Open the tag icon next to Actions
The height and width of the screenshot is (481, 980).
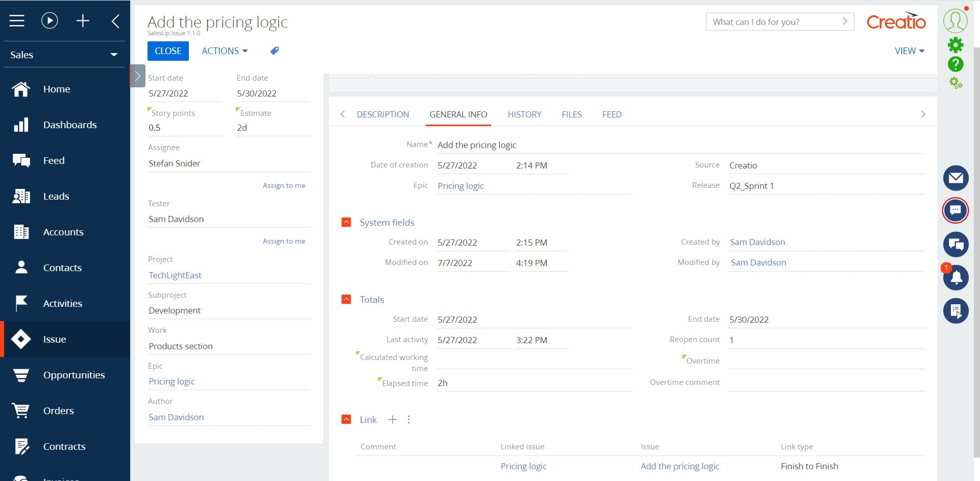click(274, 51)
